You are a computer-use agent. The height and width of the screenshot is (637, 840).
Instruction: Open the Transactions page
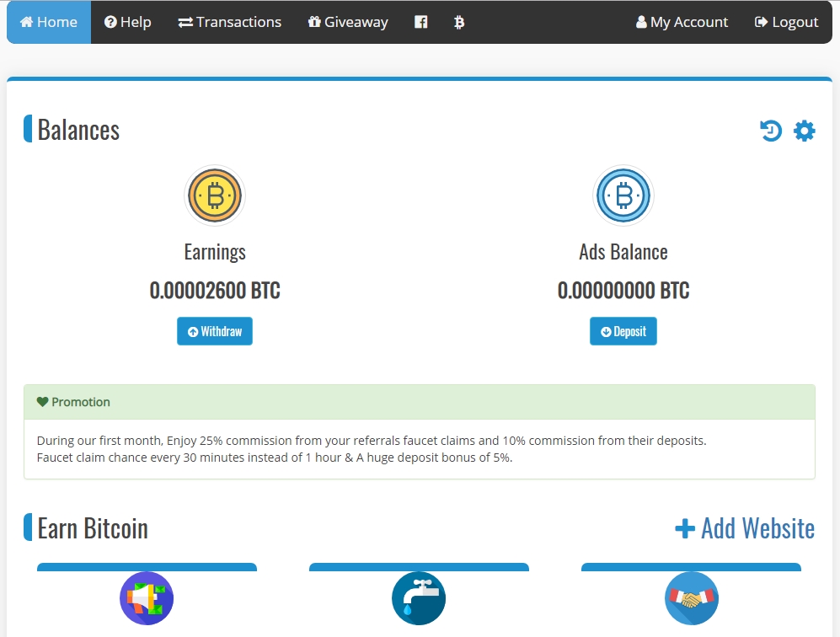[229, 22]
